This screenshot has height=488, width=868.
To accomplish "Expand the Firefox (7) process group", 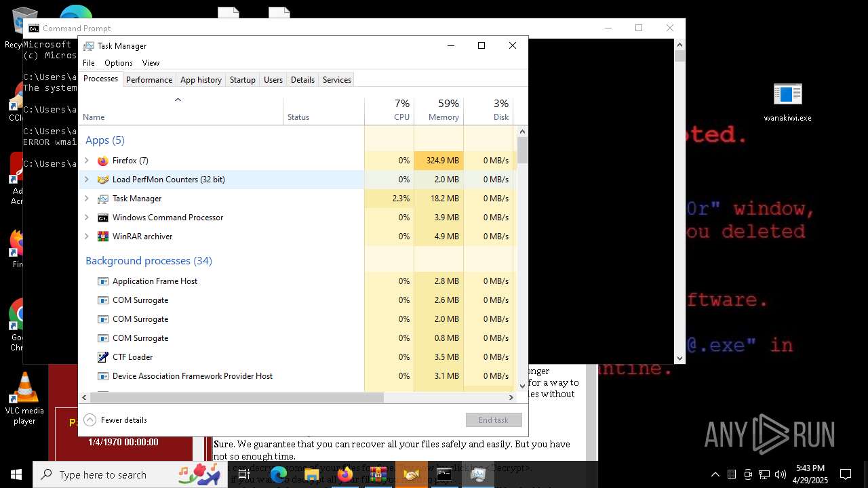I will click(x=86, y=161).
